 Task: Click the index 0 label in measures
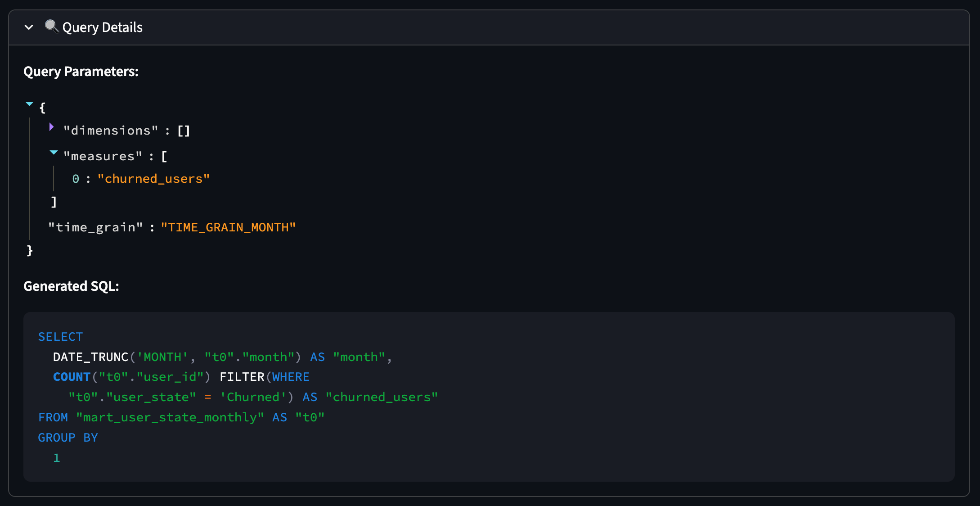tap(76, 179)
